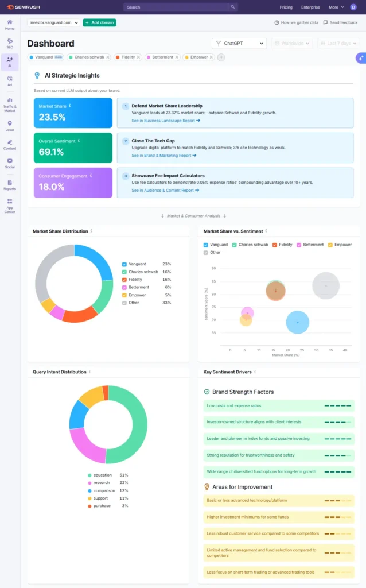Viewport: 366px width, 588px height.
Task: Open How we gather data link
Action: [x=297, y=22]
